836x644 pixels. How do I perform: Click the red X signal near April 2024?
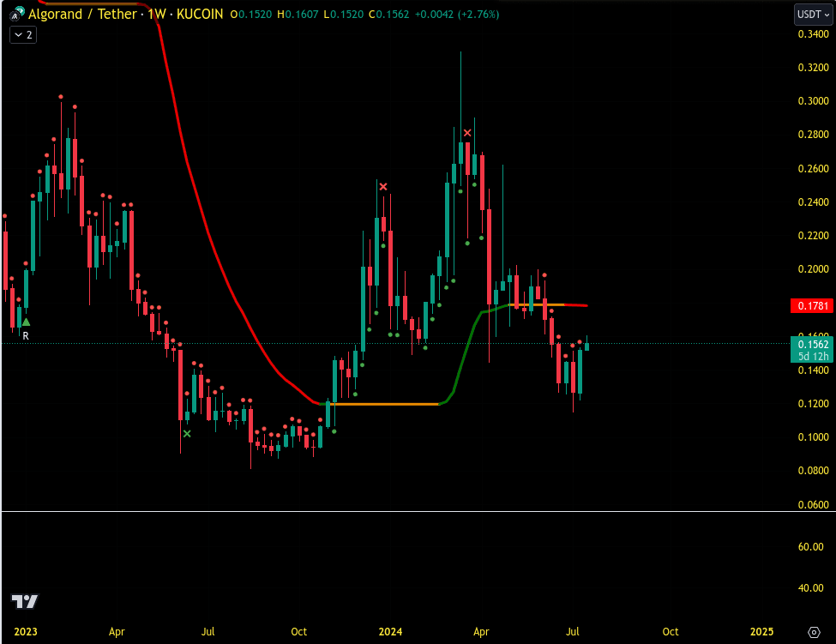click(x=467, y=133)
